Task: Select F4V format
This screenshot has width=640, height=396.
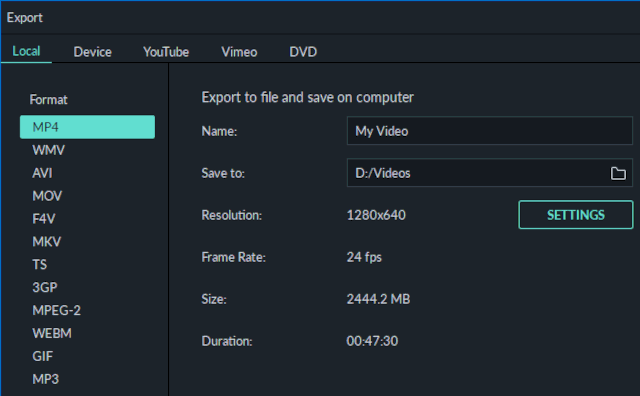Action: 44,219
